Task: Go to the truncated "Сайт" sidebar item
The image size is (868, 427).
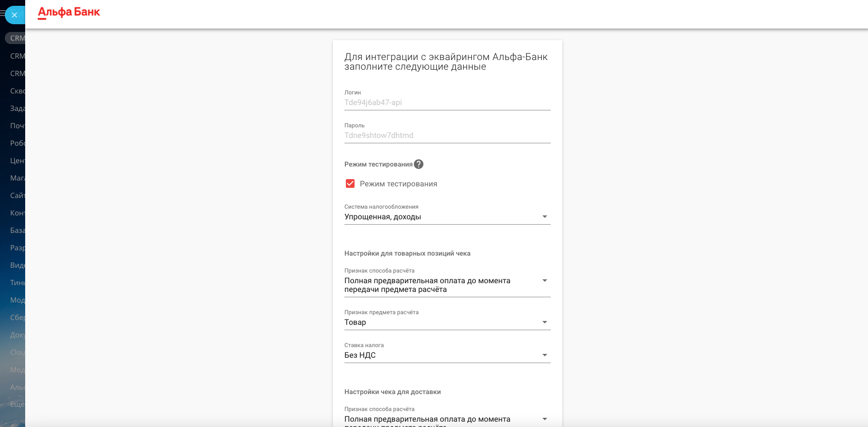Action: click(17, 196)
